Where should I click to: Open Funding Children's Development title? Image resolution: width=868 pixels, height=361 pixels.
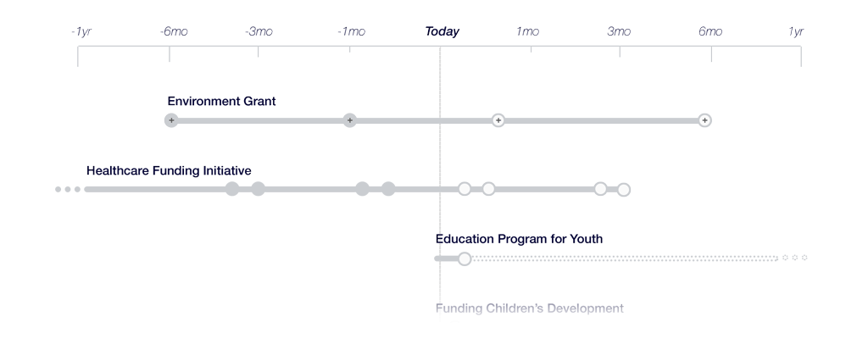point(529,308)
